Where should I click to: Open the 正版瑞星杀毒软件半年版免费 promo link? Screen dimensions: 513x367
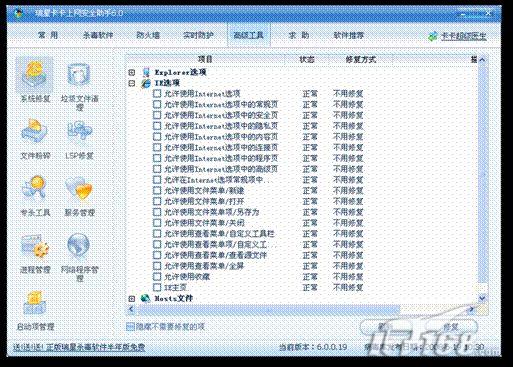point(79,347)
